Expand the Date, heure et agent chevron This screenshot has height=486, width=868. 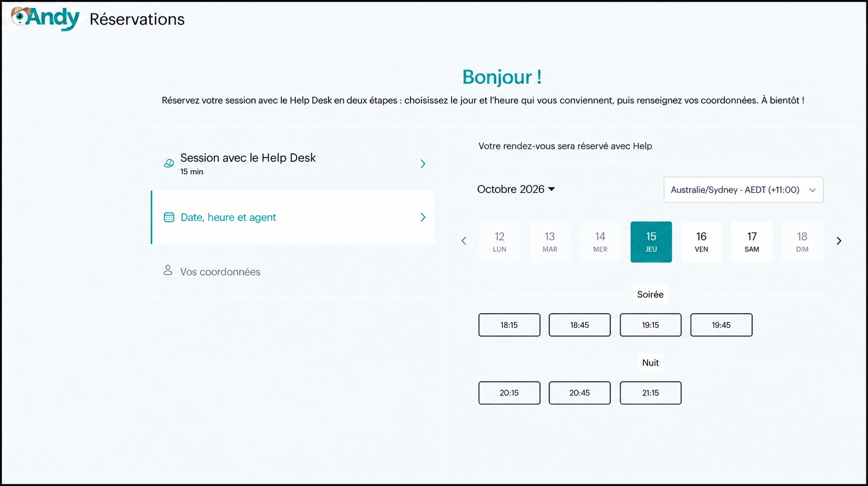[x=423, y=217]
